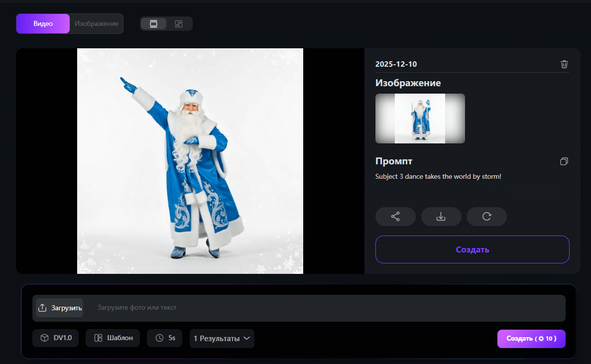The image size is (591, 364).
Task: Switch to the Видео tab
Action: tap(43, 23)
